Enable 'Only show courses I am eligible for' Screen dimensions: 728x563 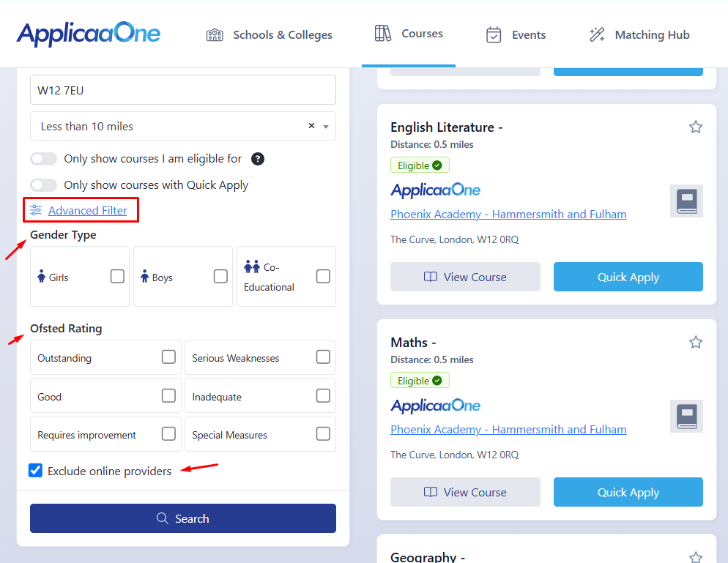pos(43,158)
